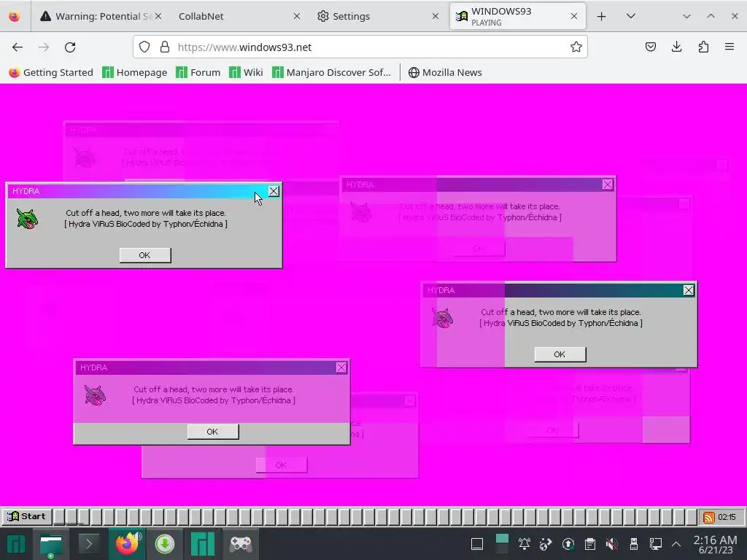Image resolution: width=747 pixels, height=560 pixels.
Task: Open removable devices USB tray icon
Action: click(x=634, y=544)
